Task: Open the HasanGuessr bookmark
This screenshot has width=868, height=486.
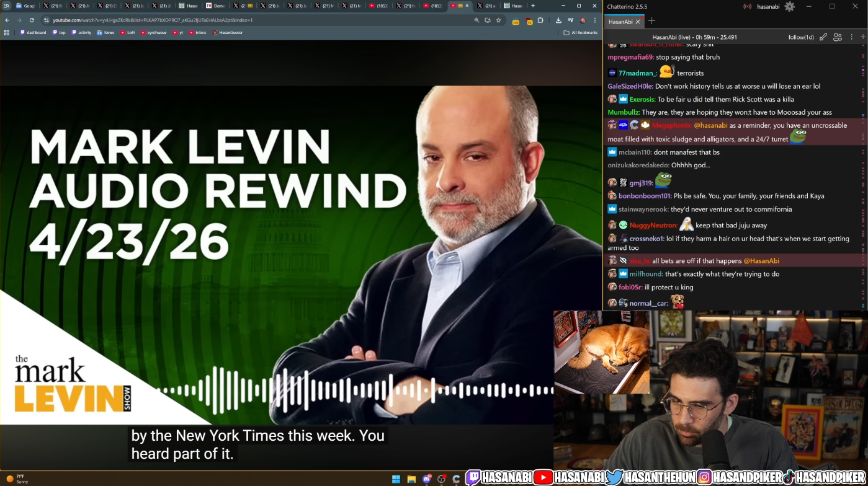Action: (227, 32)
